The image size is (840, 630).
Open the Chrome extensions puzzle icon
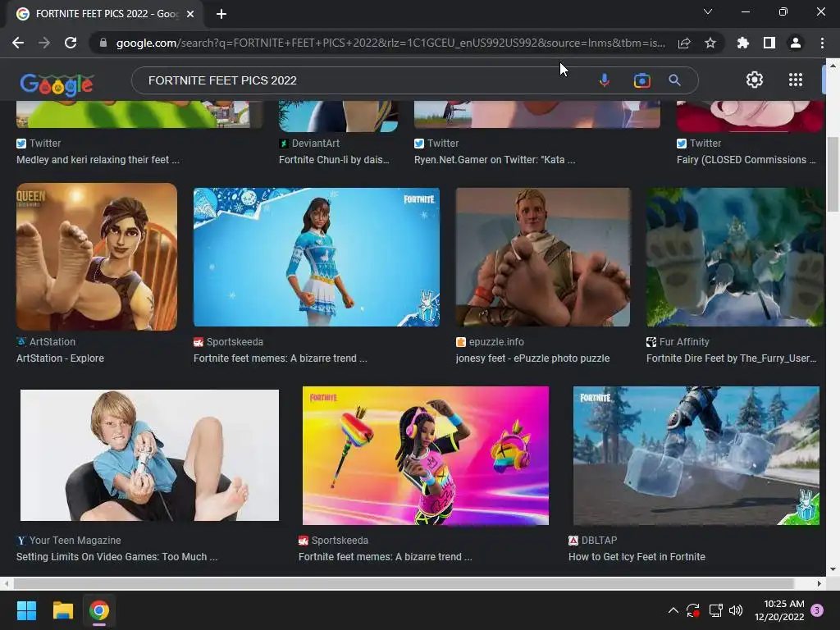point(743,43)
